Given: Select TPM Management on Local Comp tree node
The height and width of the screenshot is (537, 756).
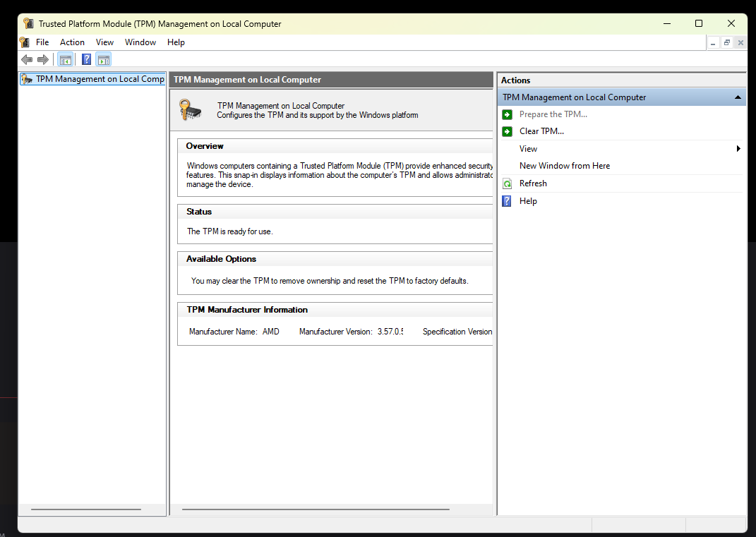Looking at the screenshot, I should [x=92, y=79].
